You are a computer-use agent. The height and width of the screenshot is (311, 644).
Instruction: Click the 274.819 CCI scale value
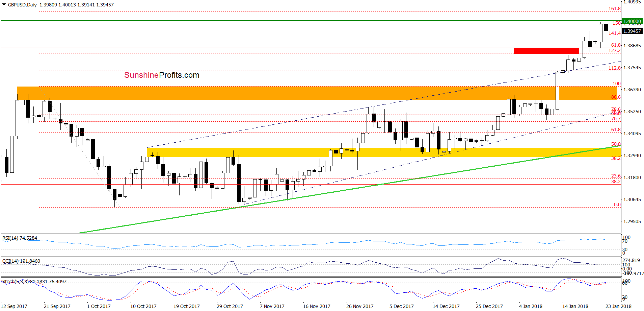pos(631,260)
